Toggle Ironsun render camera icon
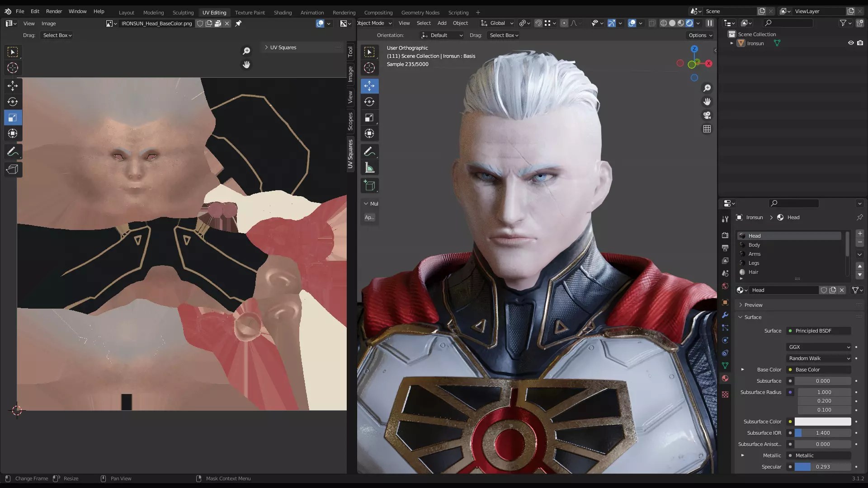The height and width of the screenshot is (488, 868). click(x=860, y=43)
